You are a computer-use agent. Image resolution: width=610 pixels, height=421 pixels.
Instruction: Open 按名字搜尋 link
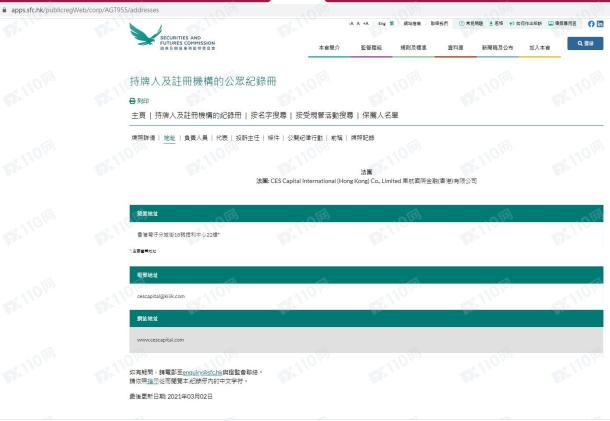click(x=268, y=115)
